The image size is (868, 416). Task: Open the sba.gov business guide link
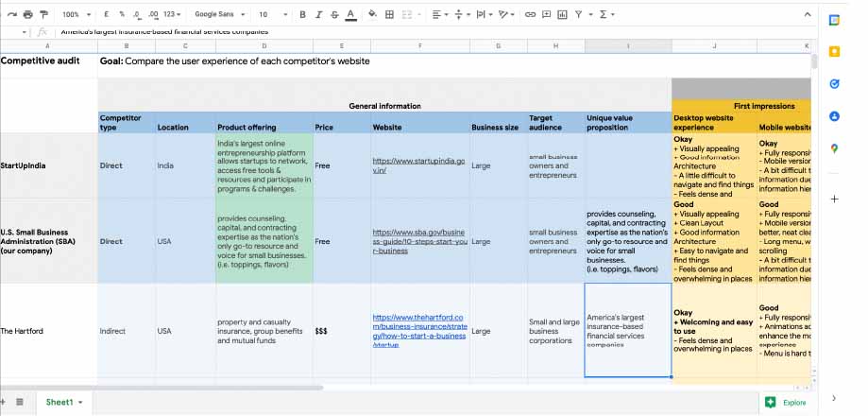(419, 241)
